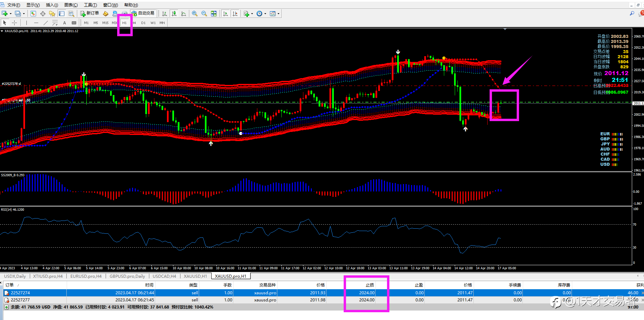The height and width of the screenshot is (320, 644).
Task: Toggle the Data Window panel
Action: pos(43,14)
